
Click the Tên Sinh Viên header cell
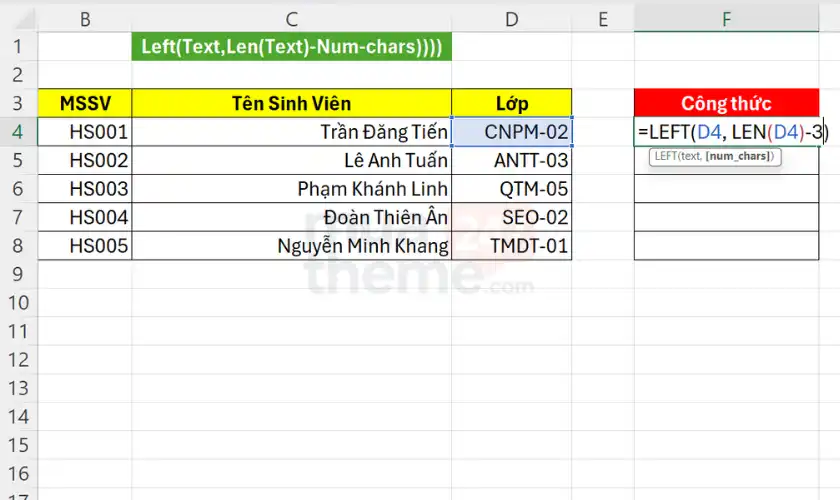click(291, 103)
